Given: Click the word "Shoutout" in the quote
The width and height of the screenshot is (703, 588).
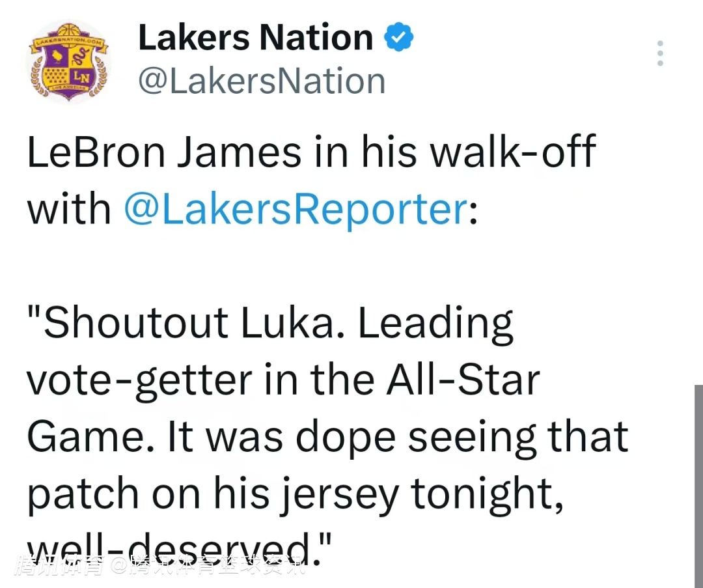Looking at the screenshot, I should (135, 323).
